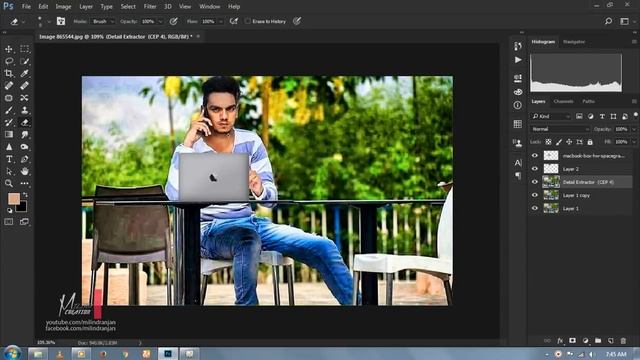Viewport: 640px width, 360px height.
Task: Select the Rectangular Marquee tool
Action: (24, 49)
